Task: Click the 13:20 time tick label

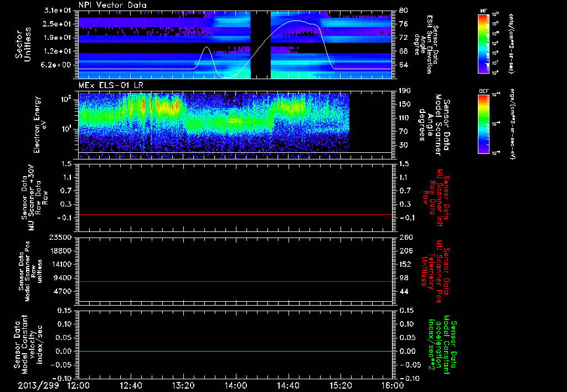Action: point(183,385)
